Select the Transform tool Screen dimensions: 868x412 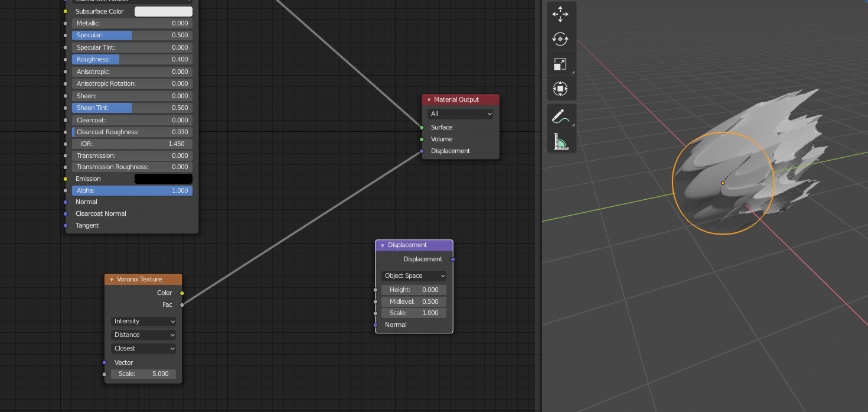[560, 89]
